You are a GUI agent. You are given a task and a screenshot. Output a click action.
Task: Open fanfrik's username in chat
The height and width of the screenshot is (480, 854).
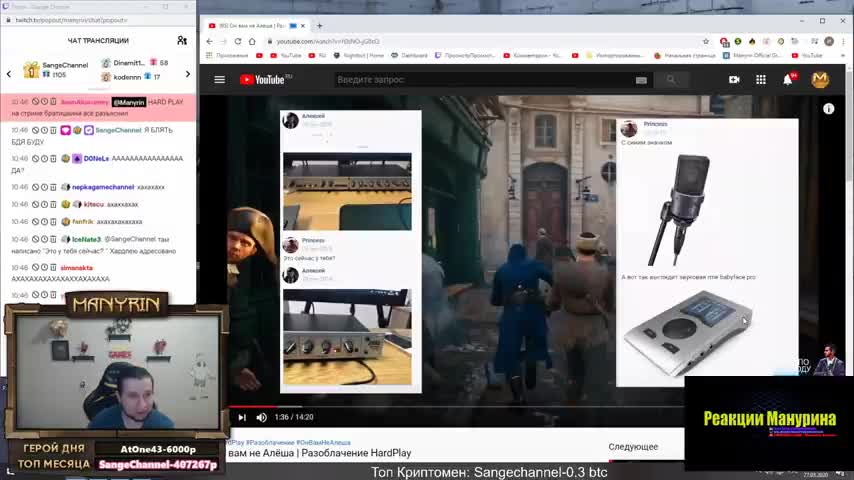click(83, 222)
